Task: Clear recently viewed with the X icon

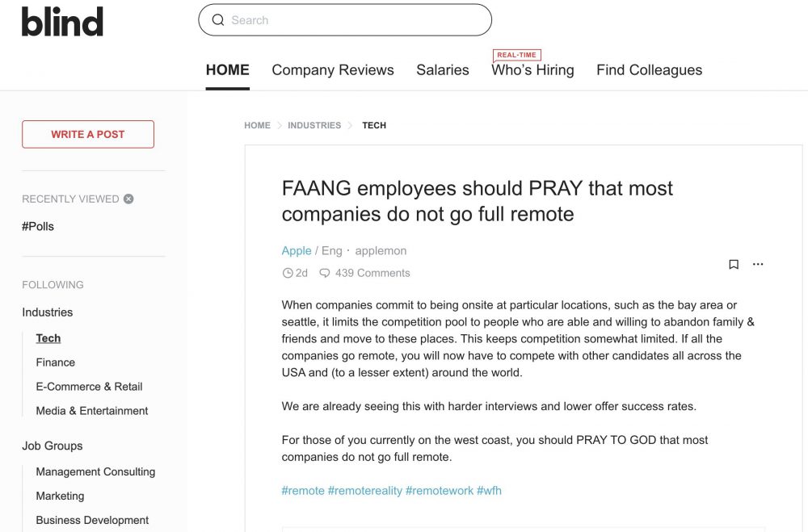Action: click(128, 199)
